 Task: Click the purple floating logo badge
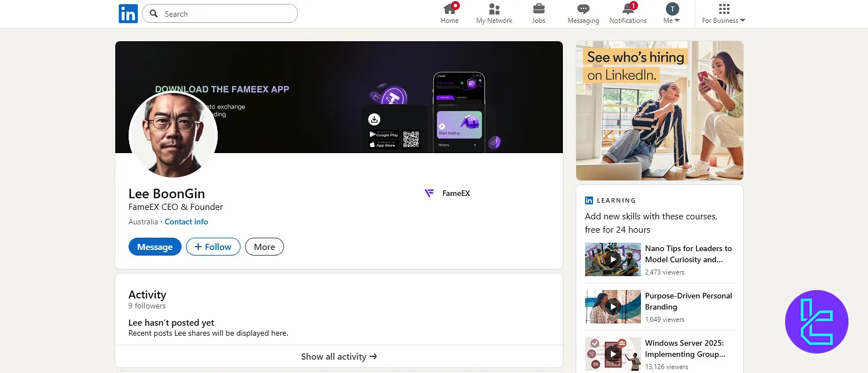(816, 322)
